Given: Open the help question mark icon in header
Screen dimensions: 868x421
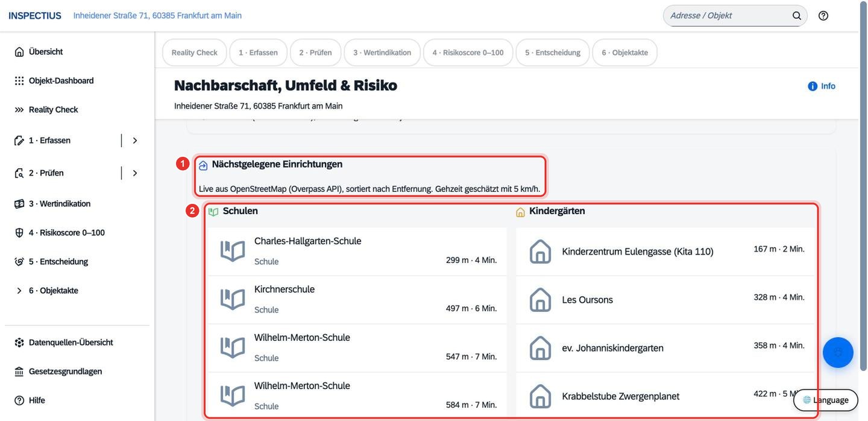Looking at the screenshot, I should [x=823, y=16].
